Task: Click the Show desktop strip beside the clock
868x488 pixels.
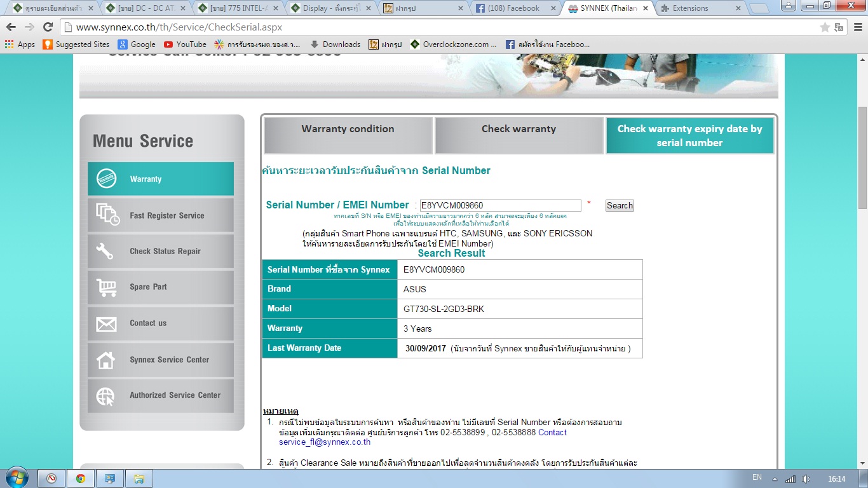Action: coord(864,478)
